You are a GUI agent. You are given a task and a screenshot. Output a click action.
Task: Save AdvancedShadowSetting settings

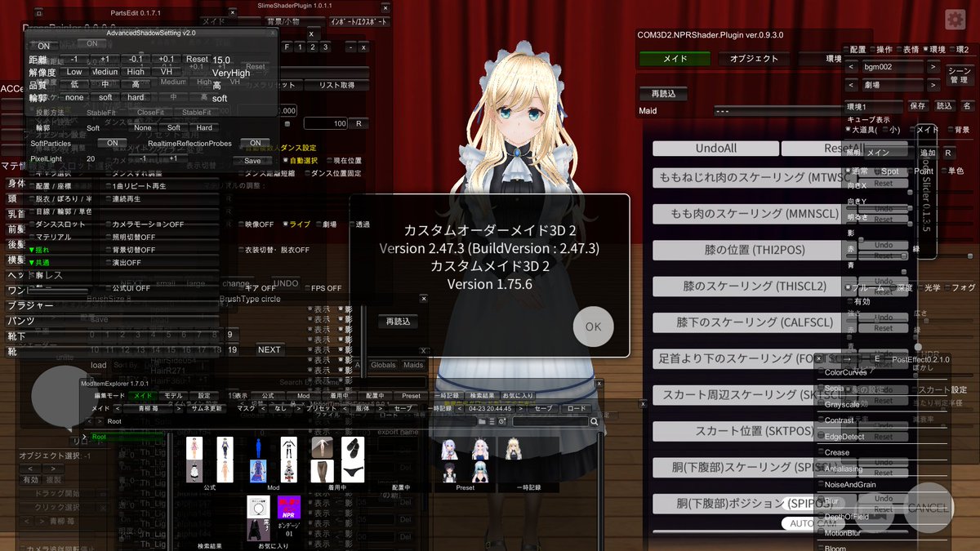(252, 160)
